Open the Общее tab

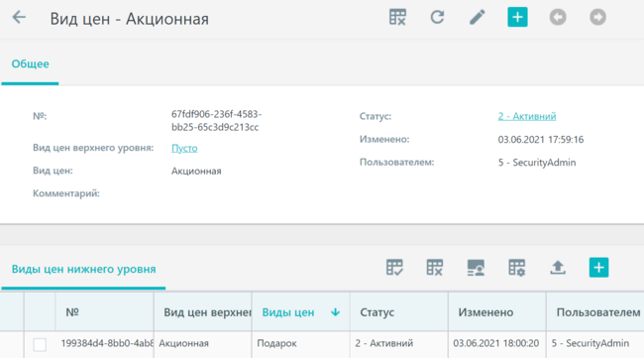[x=30, y=63]
